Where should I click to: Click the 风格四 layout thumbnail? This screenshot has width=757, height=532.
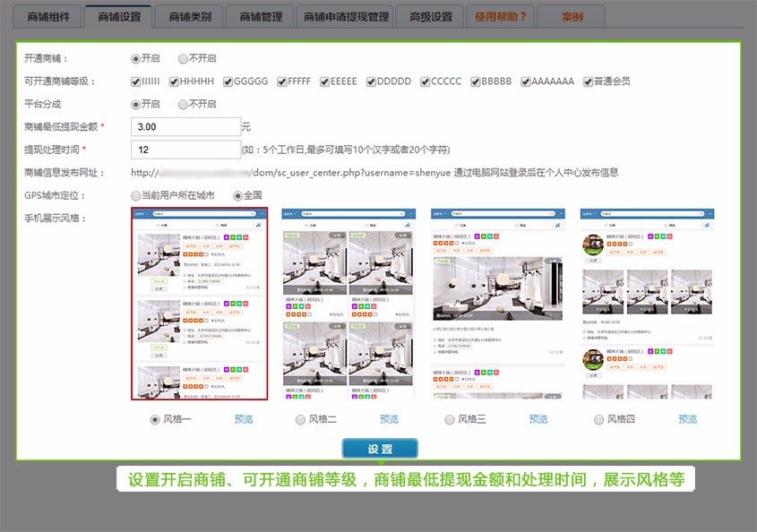click(647, 304)
